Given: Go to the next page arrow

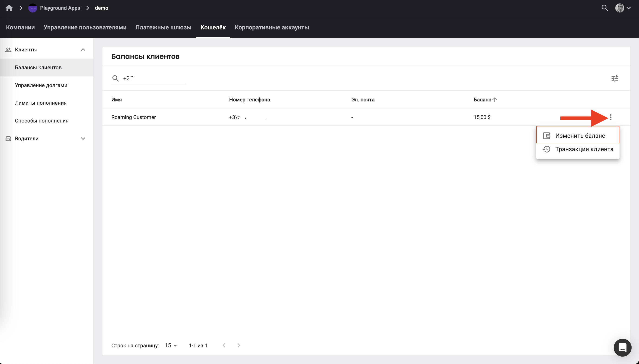Looking at the screenshot, I should click(x=239, y=345).
